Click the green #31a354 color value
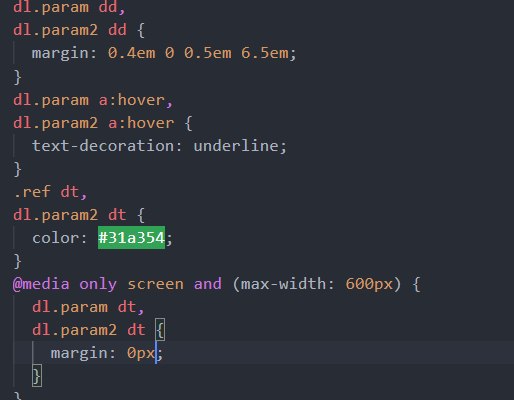514x400 pixels. click(x=131, y=238)
